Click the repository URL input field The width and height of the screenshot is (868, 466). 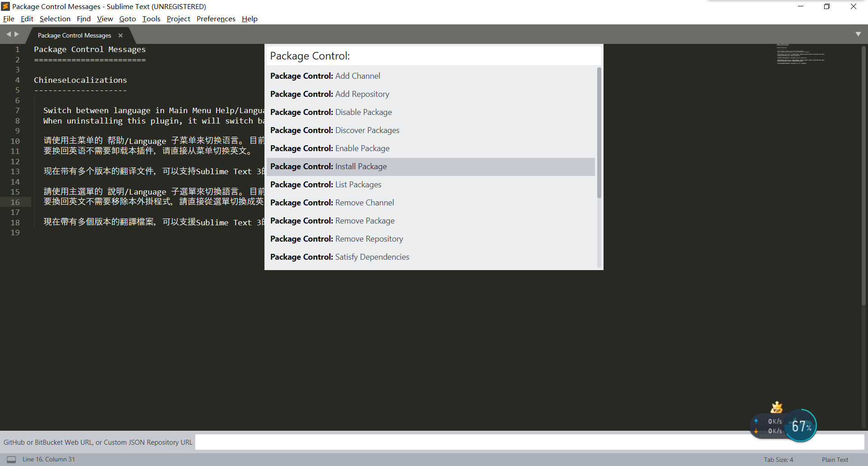coord(529,442)
